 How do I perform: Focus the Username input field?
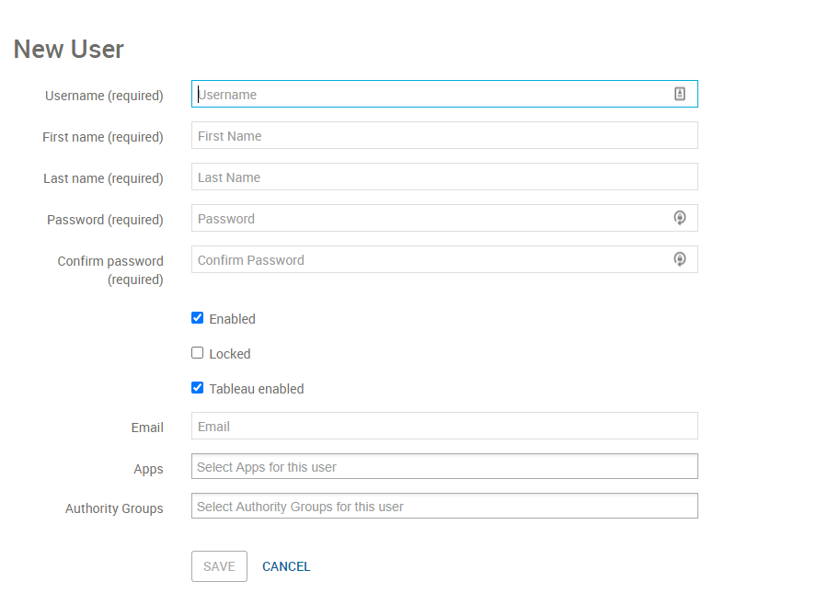(444, 94)
